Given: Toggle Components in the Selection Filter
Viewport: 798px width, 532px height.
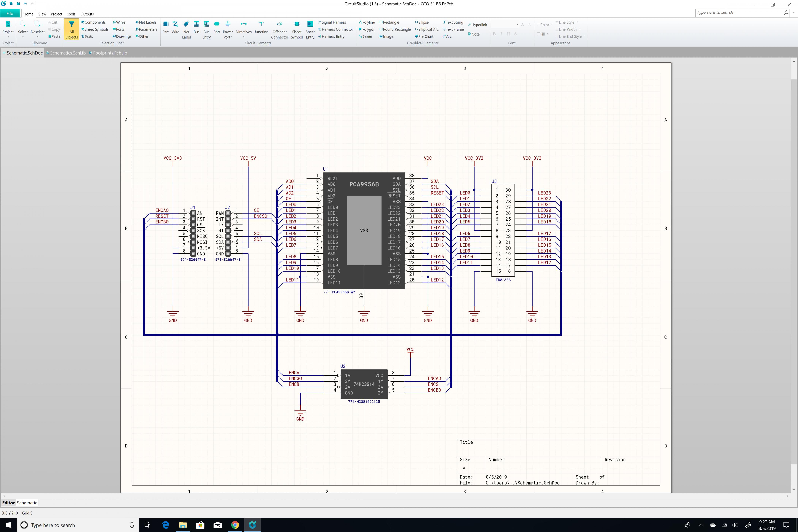Looking at the screenshot, I should (x=94, y=22).
